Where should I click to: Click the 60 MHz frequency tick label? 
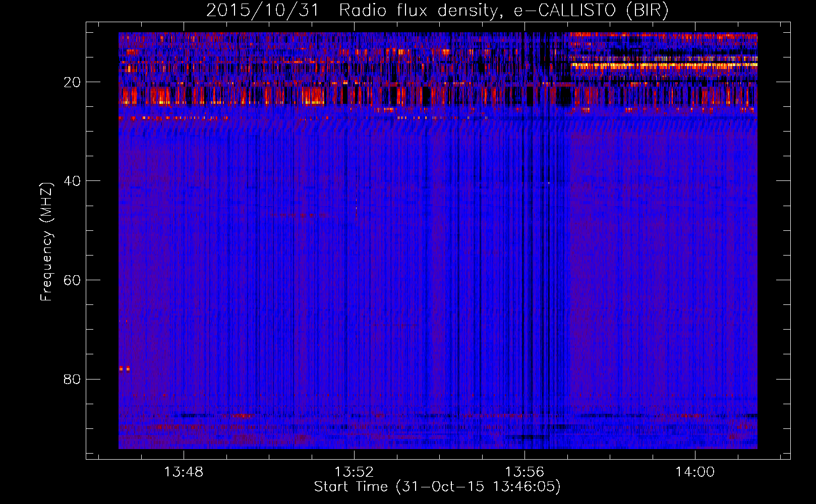point(72,280)
